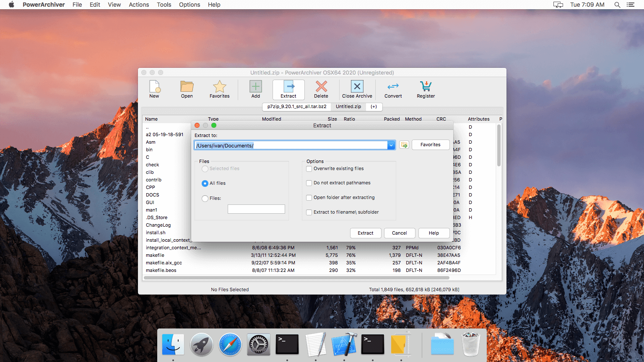Click the browse folder icon beside the path field
Screen dimensions: 644x362
click(404, 145)
